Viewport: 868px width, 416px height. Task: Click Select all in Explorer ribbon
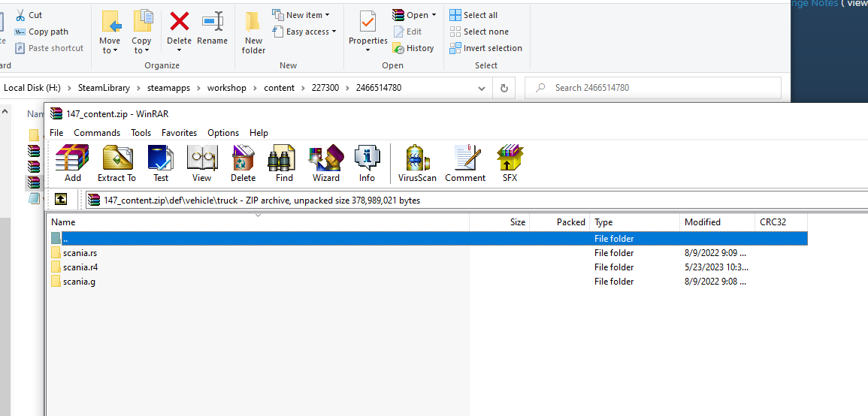[x=473, y=15]
